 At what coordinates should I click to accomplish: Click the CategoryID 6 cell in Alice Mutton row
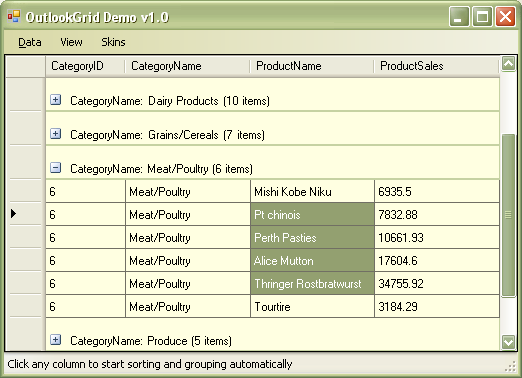(x=85, y=261)
